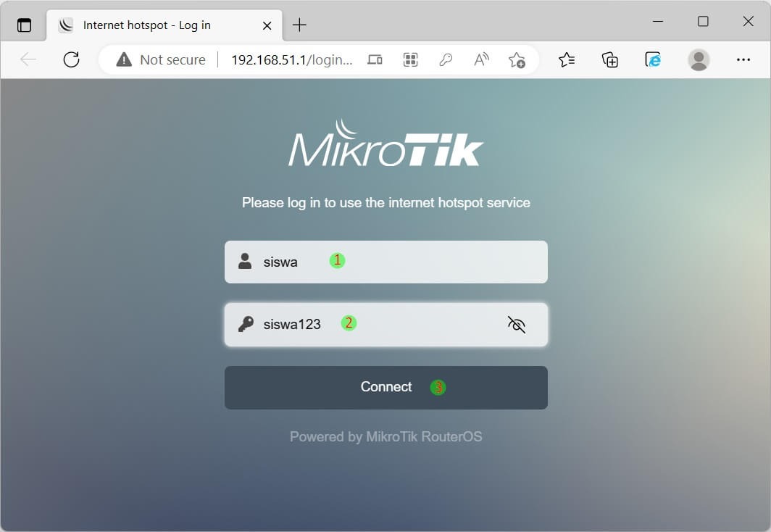Click the Connect button

(385, 388)
